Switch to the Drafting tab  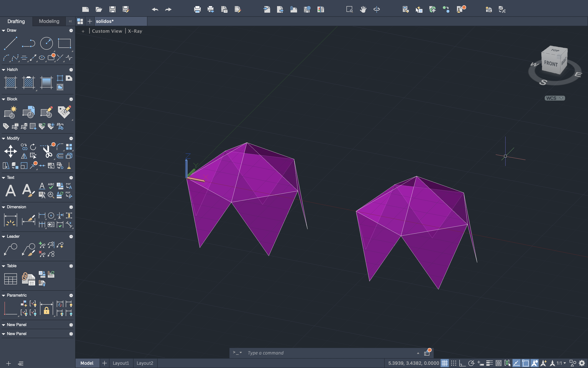pyautogui.click(x=16, y=21)
